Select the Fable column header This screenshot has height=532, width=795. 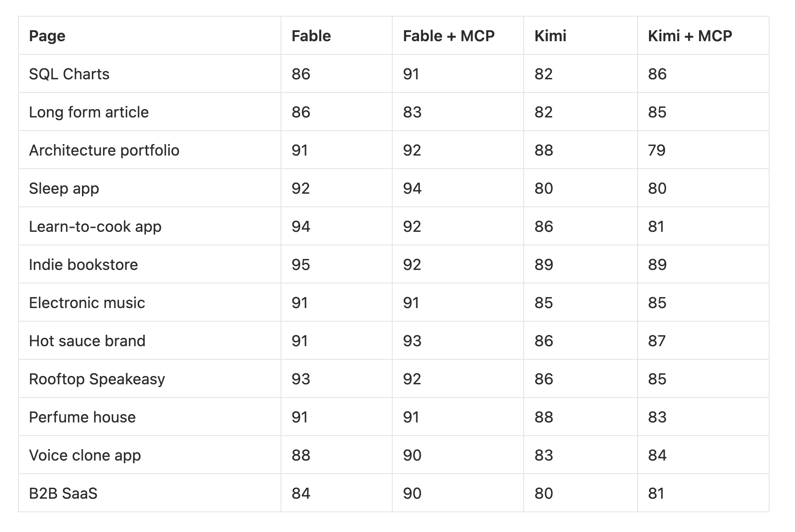click(311, 36)
